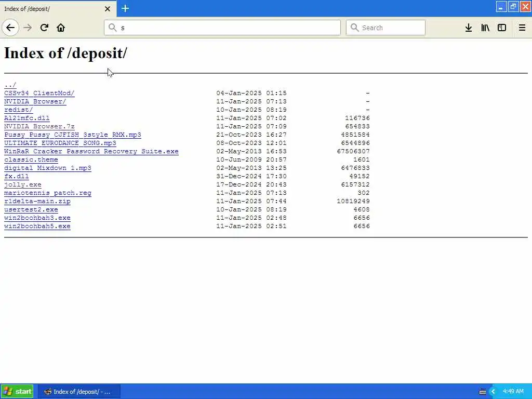Open ULTIMATE_EURODANCE_SONG.mp3 link
This screenshot has height=399, width=532.
point(60,143)
